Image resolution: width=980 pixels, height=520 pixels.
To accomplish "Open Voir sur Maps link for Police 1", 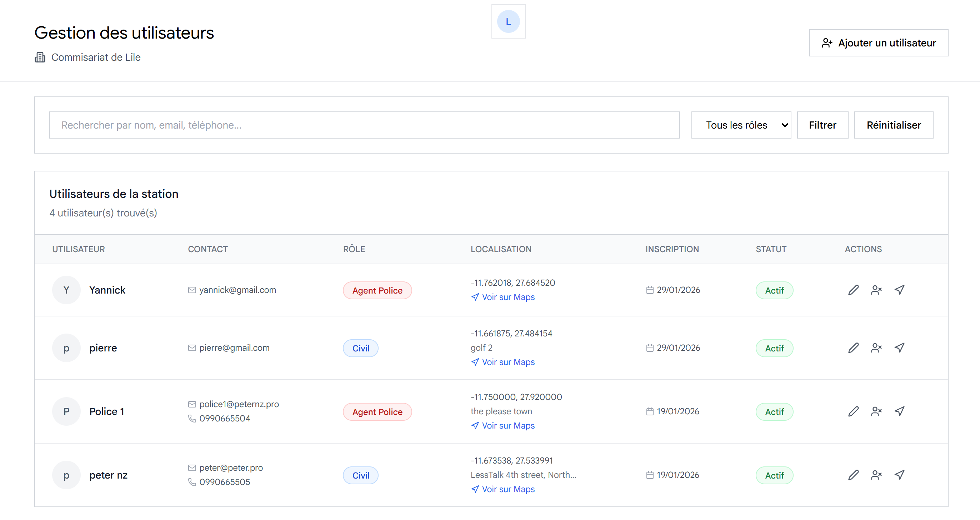I will (x=507, y=426).
